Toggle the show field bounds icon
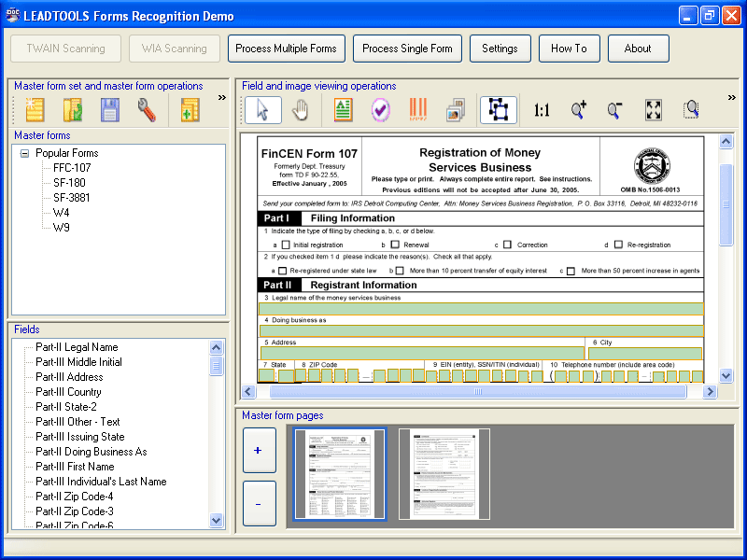The height and width of the screenshot is (560, 747). point(499,110)
